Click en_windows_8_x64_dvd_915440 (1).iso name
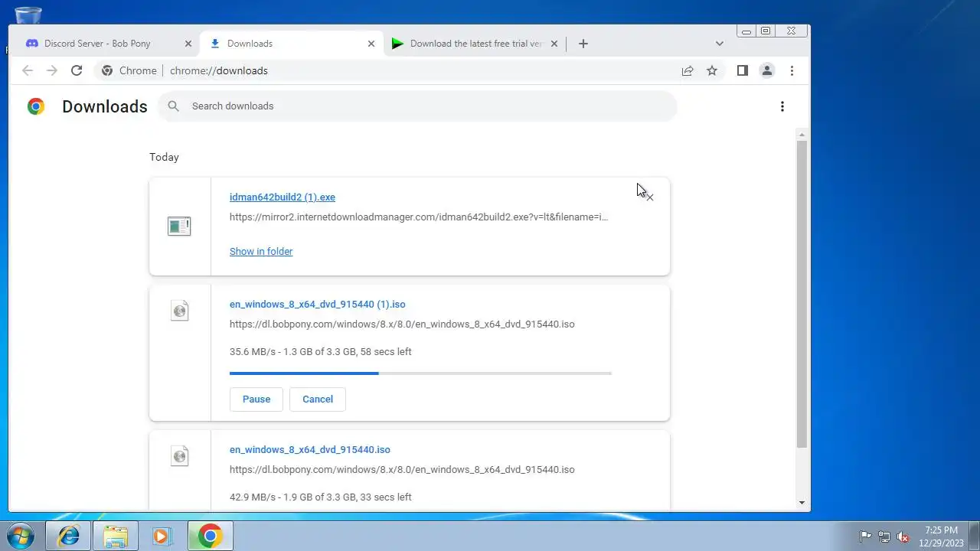The height and width of the screenshot is (551, 980). [318, 304]
